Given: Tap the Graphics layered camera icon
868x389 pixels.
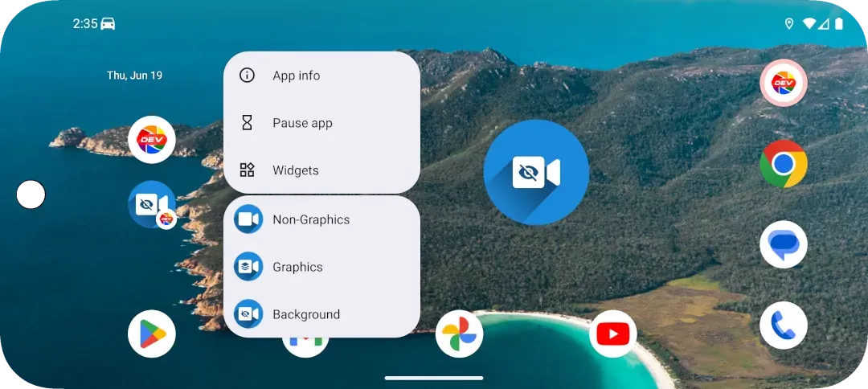Looking at the screenshot, I should (248, 267).
